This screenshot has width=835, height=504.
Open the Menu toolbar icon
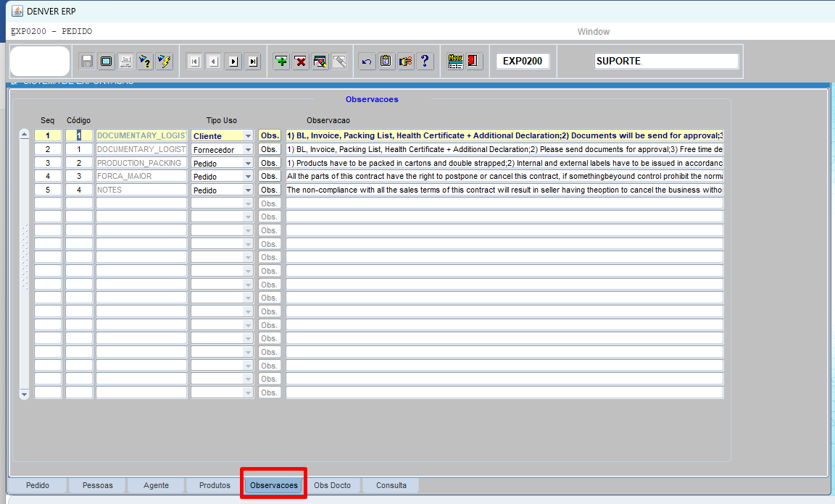click(455, 62)
